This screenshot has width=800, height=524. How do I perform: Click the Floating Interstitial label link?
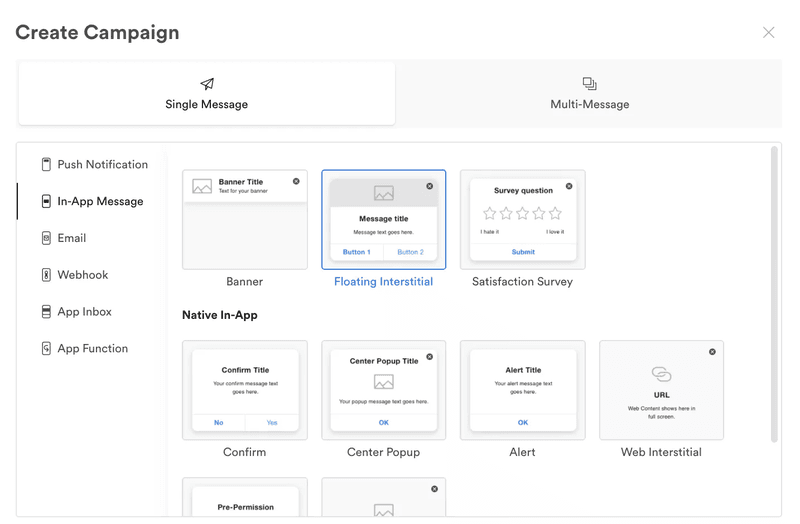click(x=383, y=282)
